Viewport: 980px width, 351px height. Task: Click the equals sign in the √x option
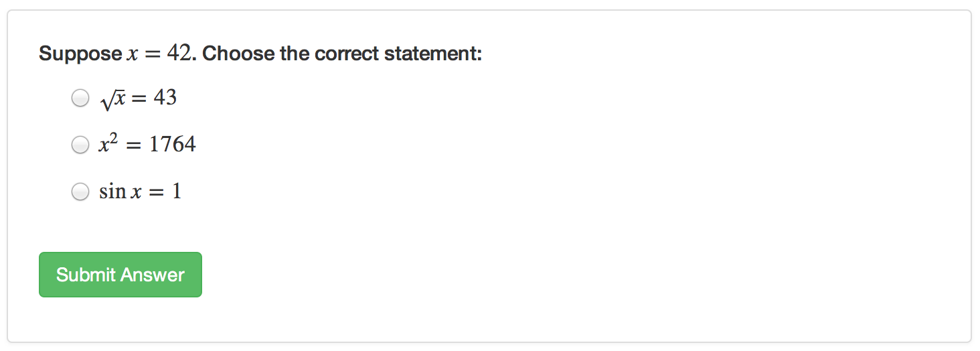click(x=139, y=99)
